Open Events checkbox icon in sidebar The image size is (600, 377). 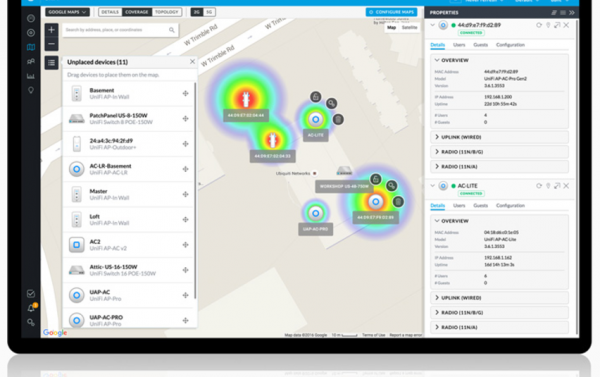tap(31, 294)
